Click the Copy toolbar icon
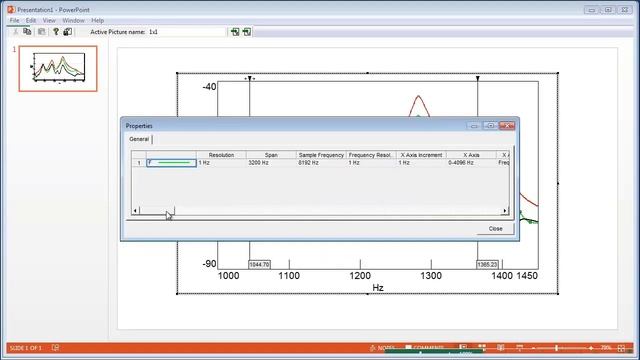Screen dimensions: 640x360 (27, 32)
